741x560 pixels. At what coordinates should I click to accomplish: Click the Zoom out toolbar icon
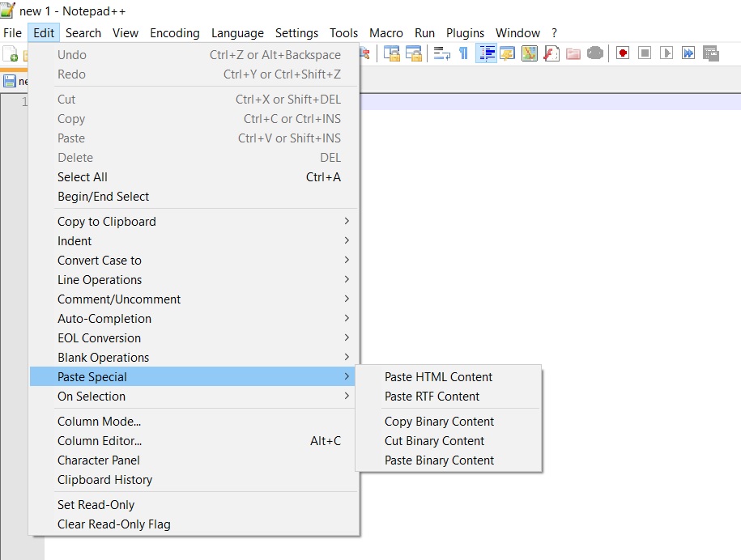point(364,53)
